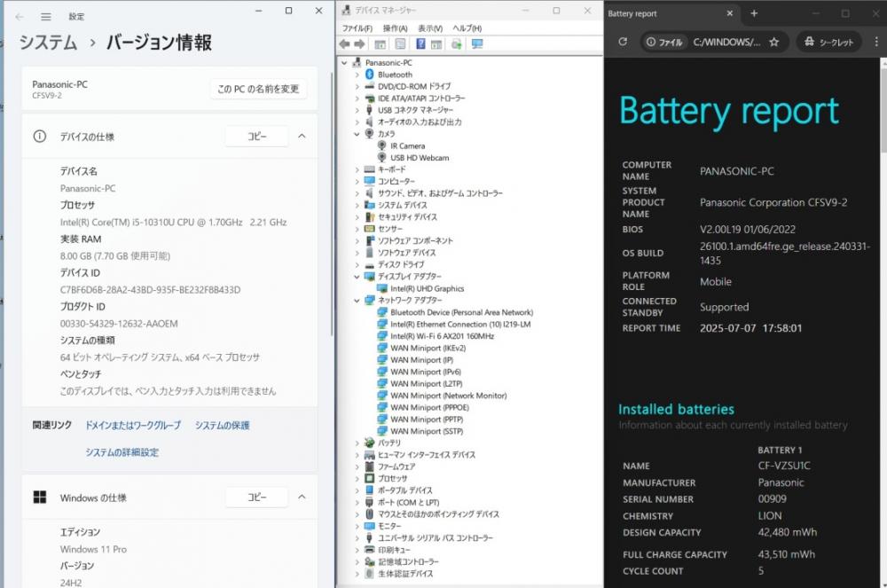Screen dimensions: 887x588
Task: Select the キーボード keyboard icon
Action: [x=369, y=169]
